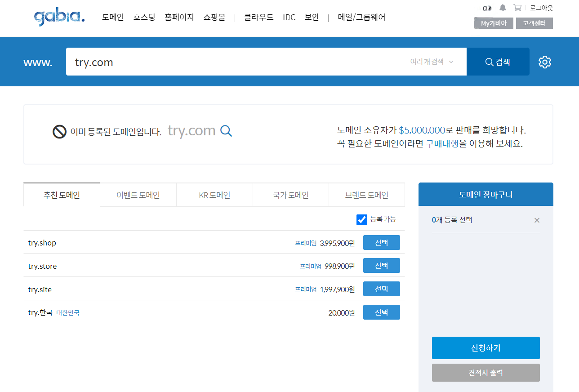579x392 pixels.
Task: Click the 3,995,900원 price
Action: tap(337, 243)
